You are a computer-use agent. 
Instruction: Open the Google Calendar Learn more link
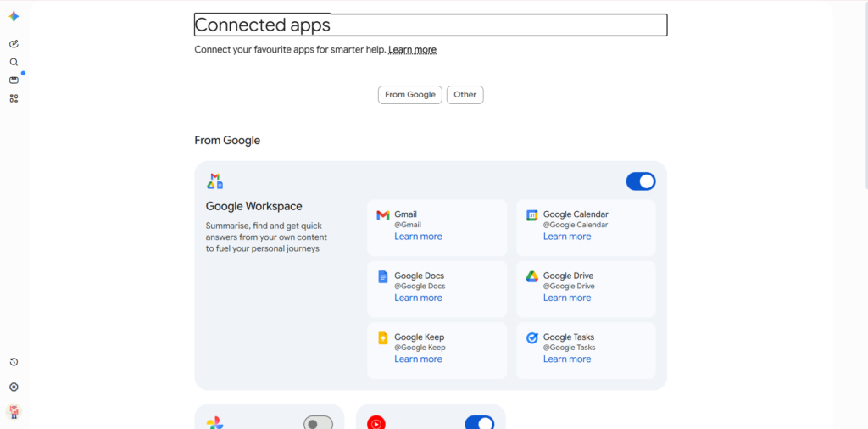(x=567, y=237)
